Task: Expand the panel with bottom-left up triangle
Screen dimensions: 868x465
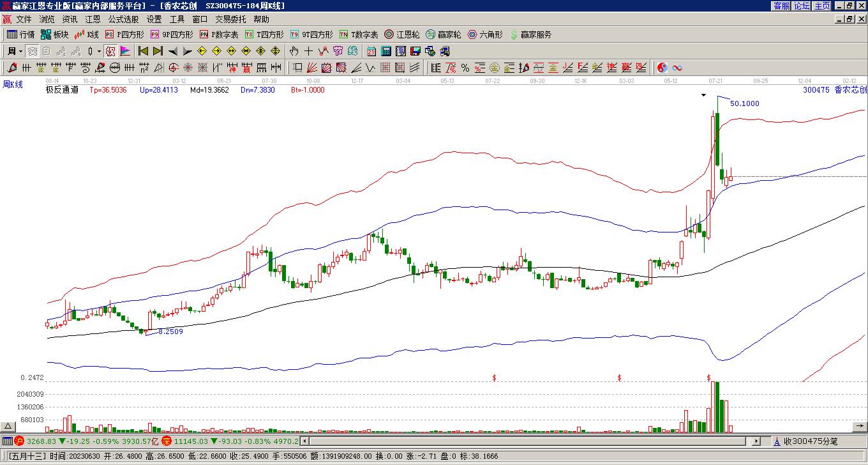Action: point(8,426)
